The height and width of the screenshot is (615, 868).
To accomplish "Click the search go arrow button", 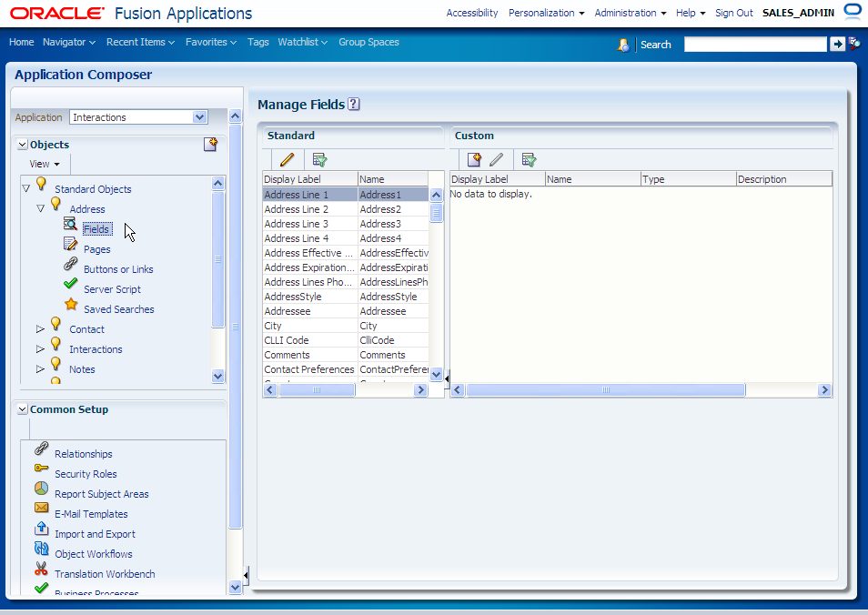I will [837, 45].
